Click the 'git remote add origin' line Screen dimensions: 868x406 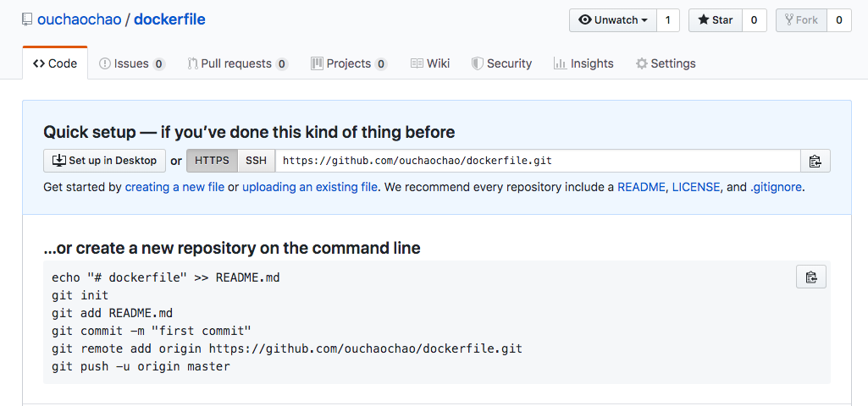click(287, 348)
